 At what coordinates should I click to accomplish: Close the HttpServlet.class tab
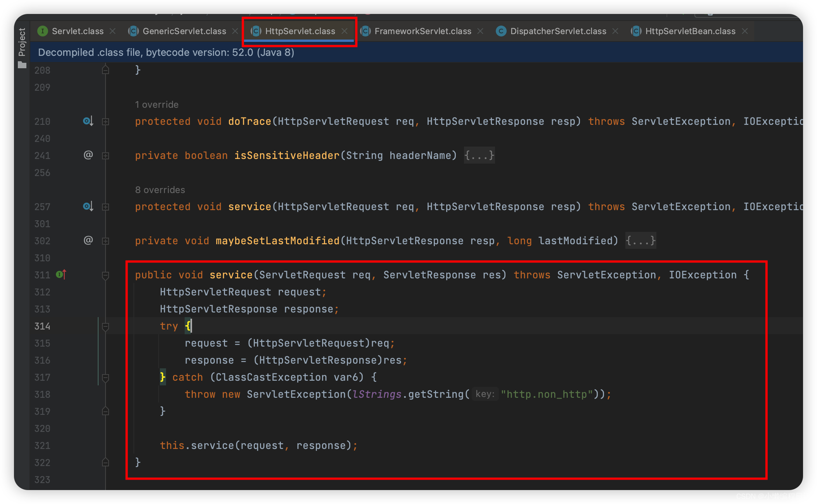pyautogui.click(x=344, y=31)
